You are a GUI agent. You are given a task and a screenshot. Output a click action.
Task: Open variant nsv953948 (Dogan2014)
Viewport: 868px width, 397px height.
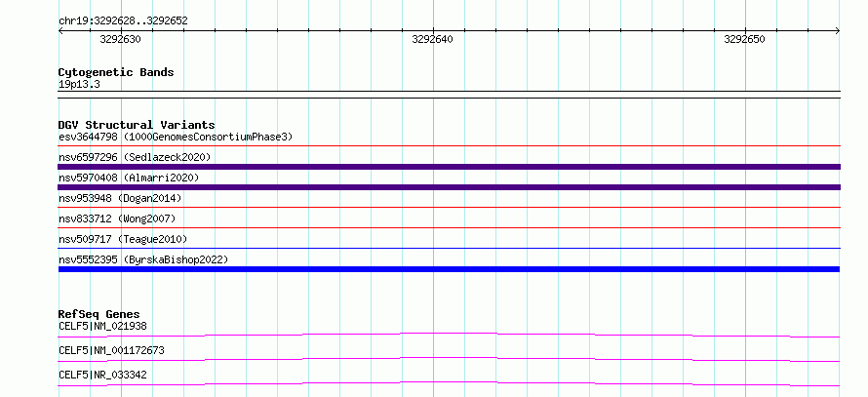coord(120,198)
